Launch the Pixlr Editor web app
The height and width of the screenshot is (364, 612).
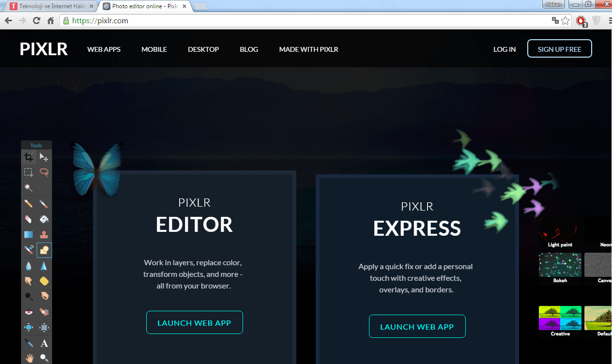(x=194, y=322)
